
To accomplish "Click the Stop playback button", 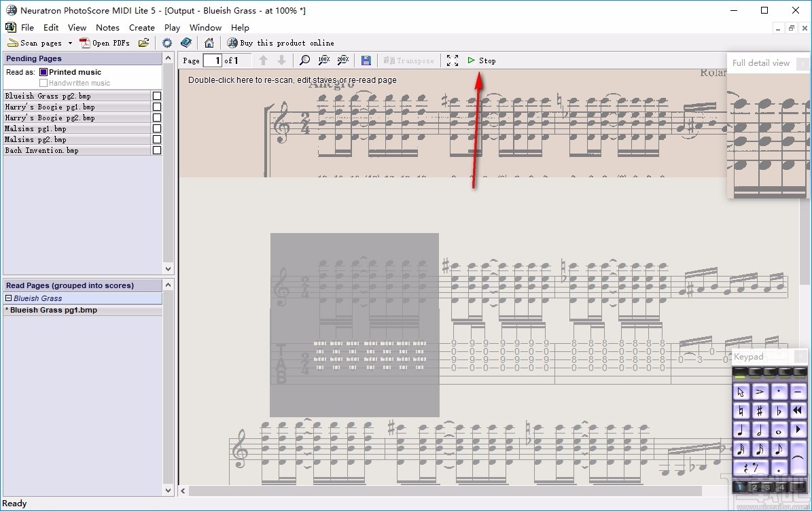I will coord(482,60).
